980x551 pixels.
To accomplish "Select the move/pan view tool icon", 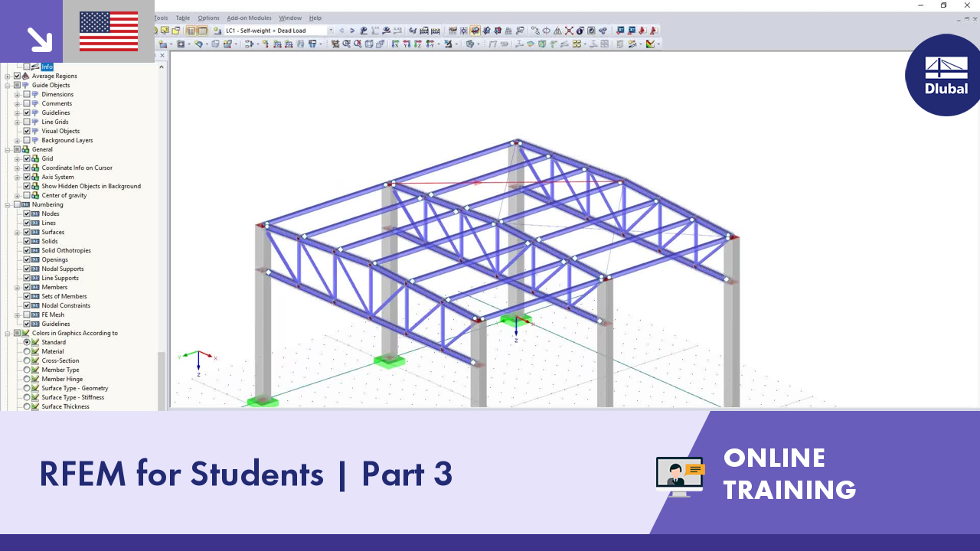I will (x=335, y=46).
